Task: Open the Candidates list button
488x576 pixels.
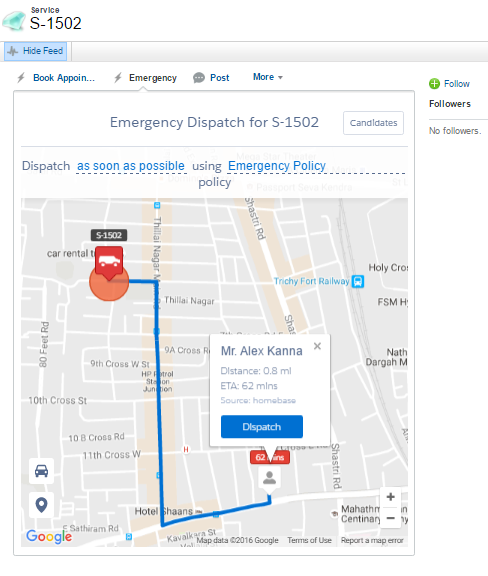Action: tap(373, 123)
